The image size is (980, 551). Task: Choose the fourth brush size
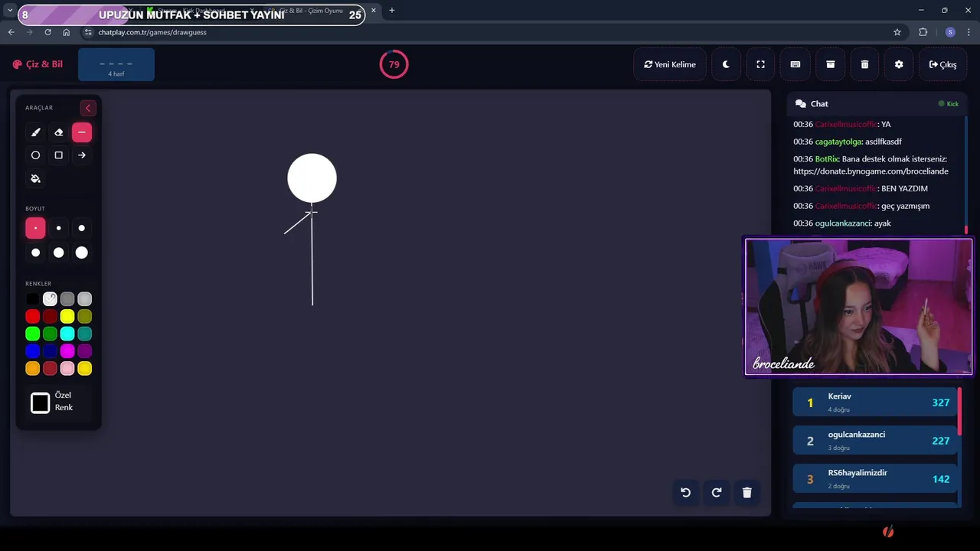(x=35, y=253)
